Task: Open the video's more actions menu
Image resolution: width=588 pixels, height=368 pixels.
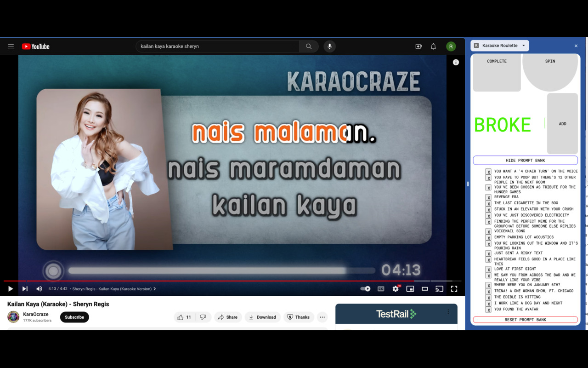Action: [x=322, y=317]
